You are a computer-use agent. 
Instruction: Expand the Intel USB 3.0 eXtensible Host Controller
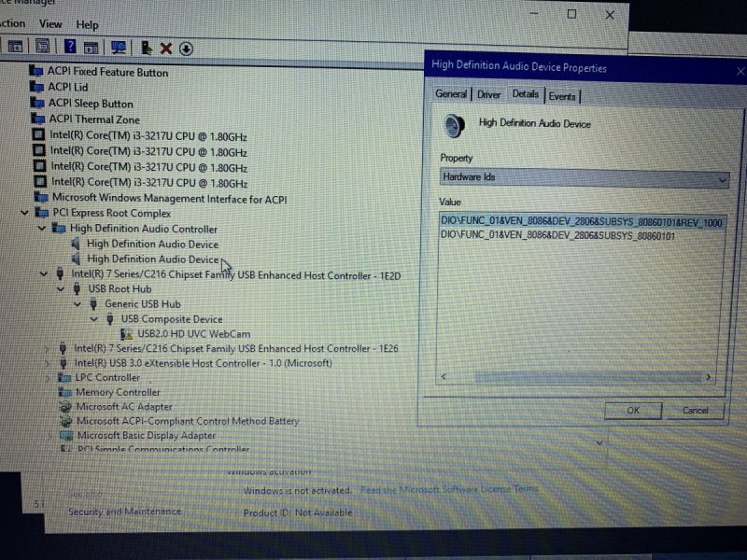pos(48,363)
